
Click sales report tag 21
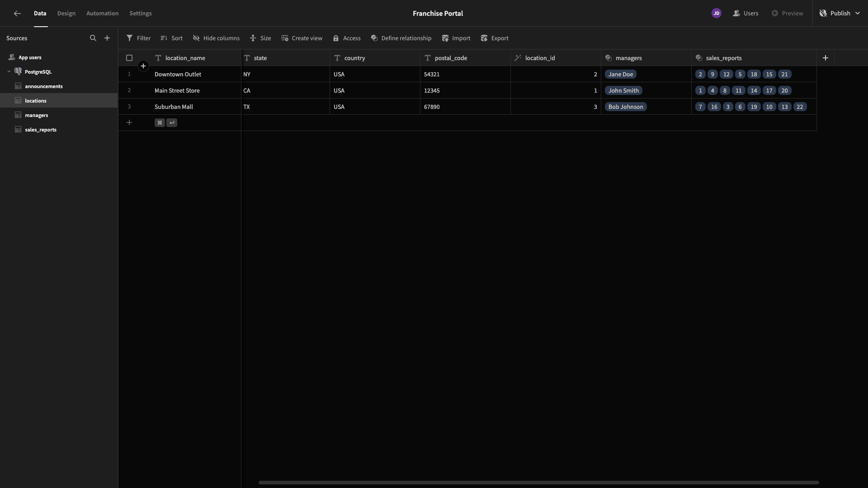(x=784, y=75)
